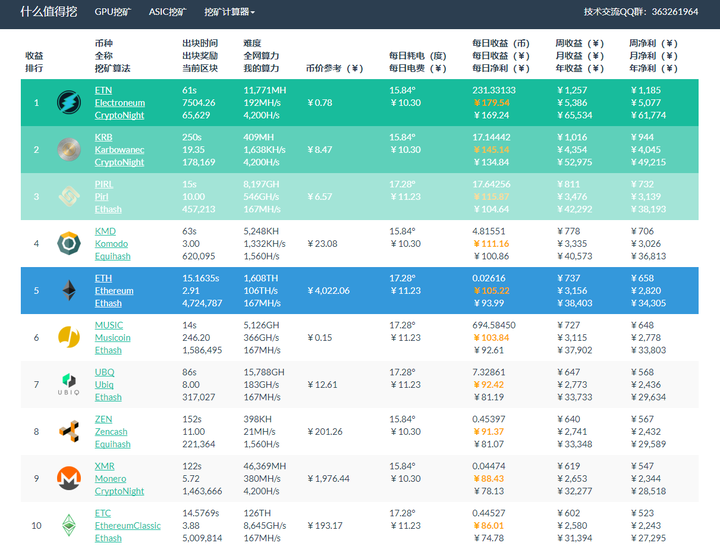Open the KMD ticker link
The height and width of the screenshot is (549, 720).
(x=105, y=231)
